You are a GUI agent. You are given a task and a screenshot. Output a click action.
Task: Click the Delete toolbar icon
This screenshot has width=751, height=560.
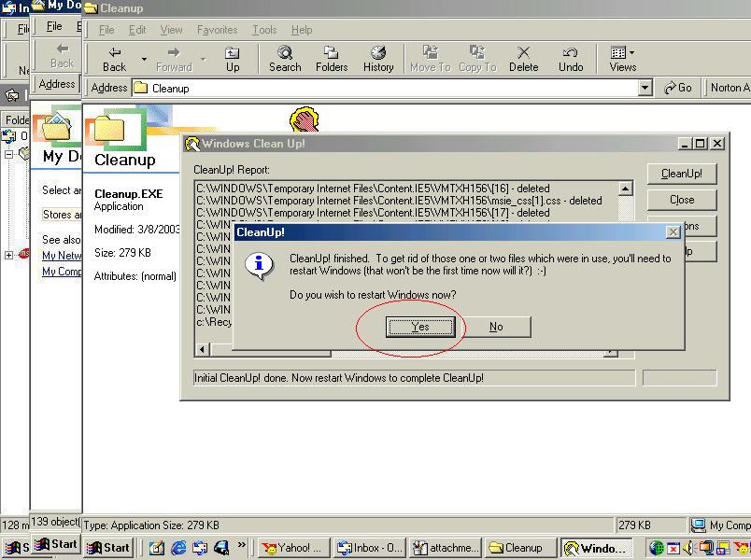click(523, 59)
